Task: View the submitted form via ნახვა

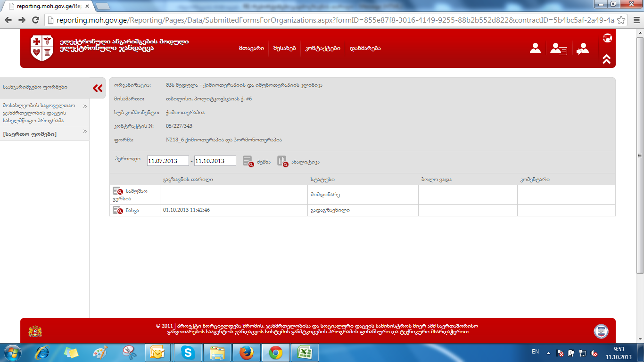Action: (118, 210)
